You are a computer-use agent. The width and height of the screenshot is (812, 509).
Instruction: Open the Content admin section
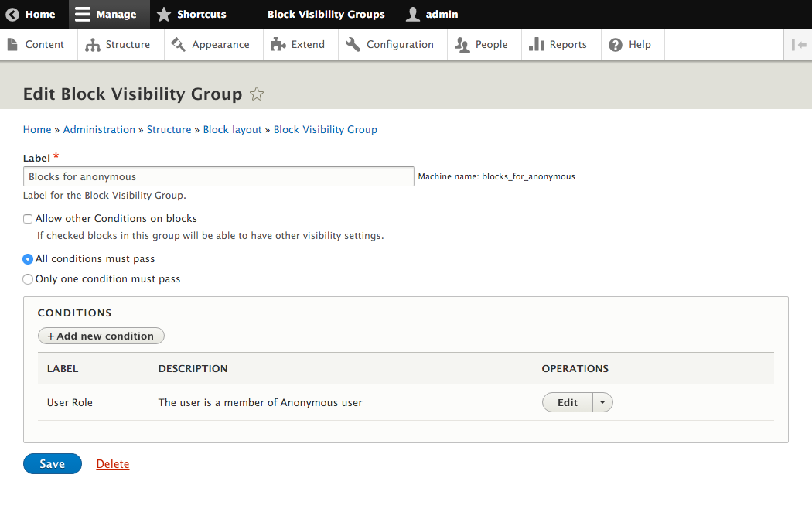37,45
